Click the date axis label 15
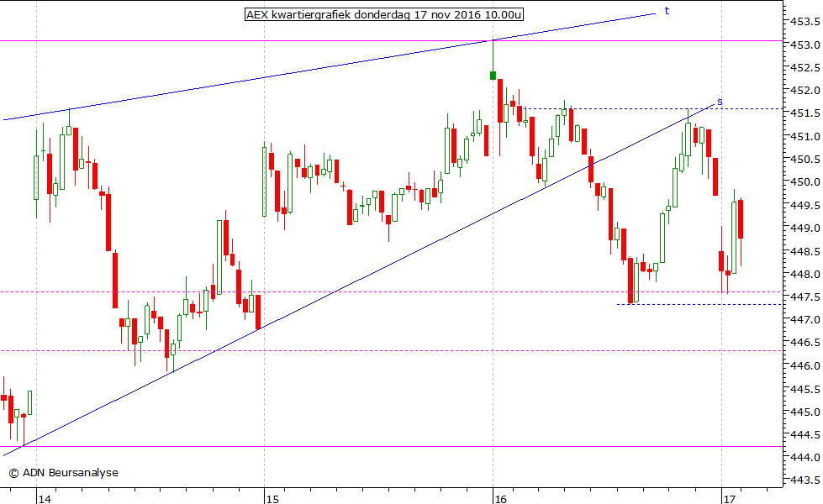 272,499
